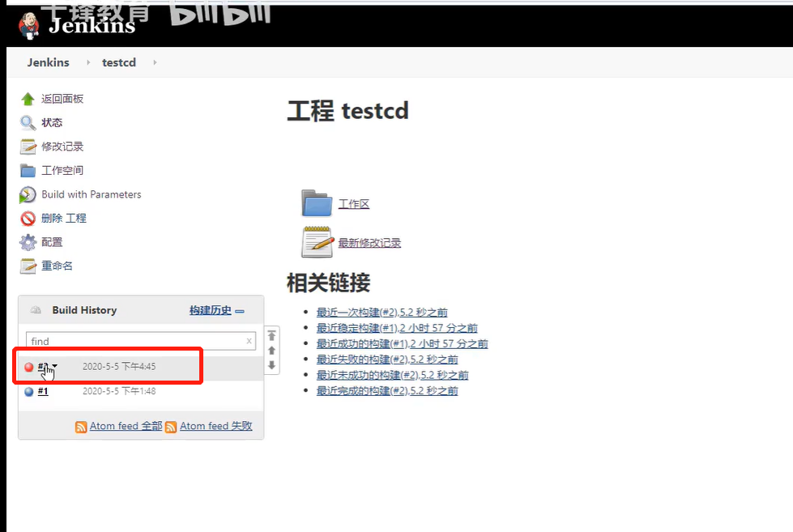Click the Jenkins butler logo icon
The width and height of the screenshot is (793, 532).
click(x=29, y=25)
